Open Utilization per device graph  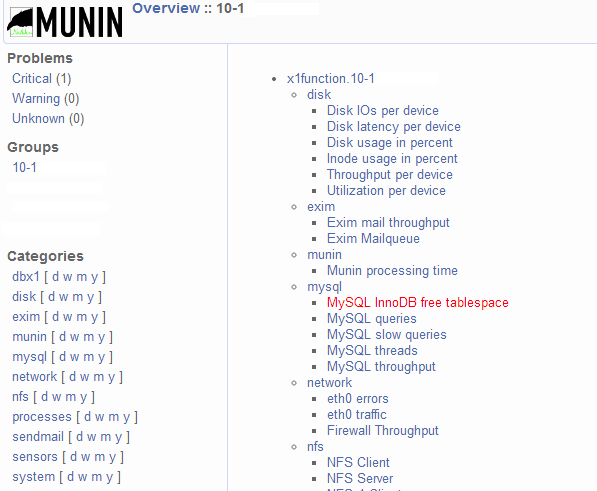point(386,191)
